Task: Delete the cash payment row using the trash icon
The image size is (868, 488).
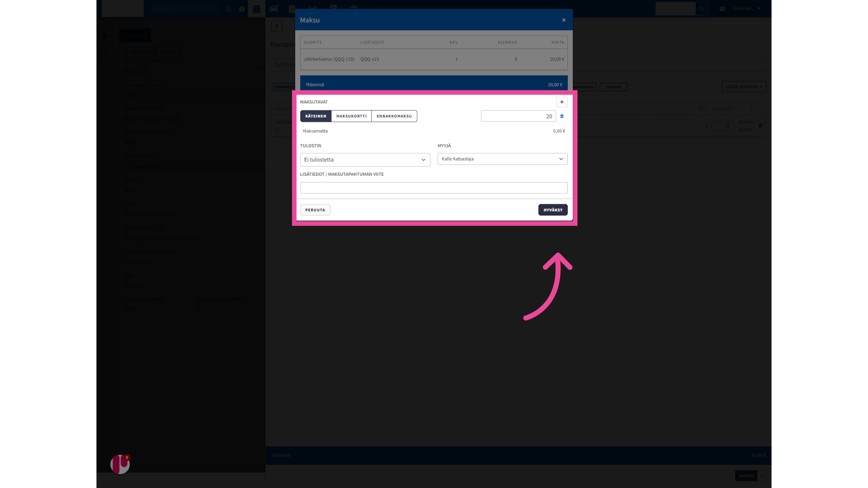Action: [562, 116]
